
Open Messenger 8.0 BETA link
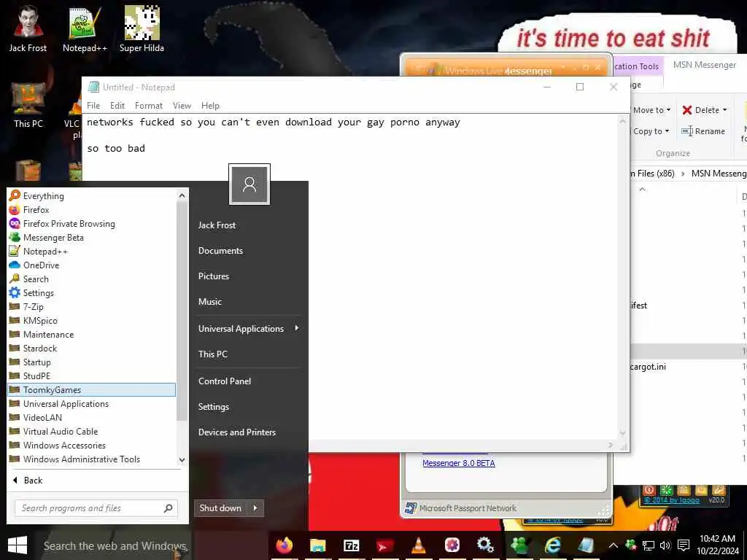(459, 463)
